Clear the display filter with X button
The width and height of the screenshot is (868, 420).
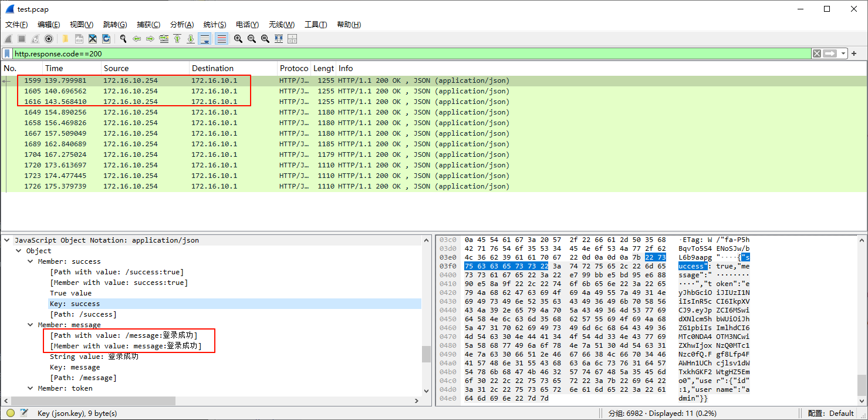816,53
